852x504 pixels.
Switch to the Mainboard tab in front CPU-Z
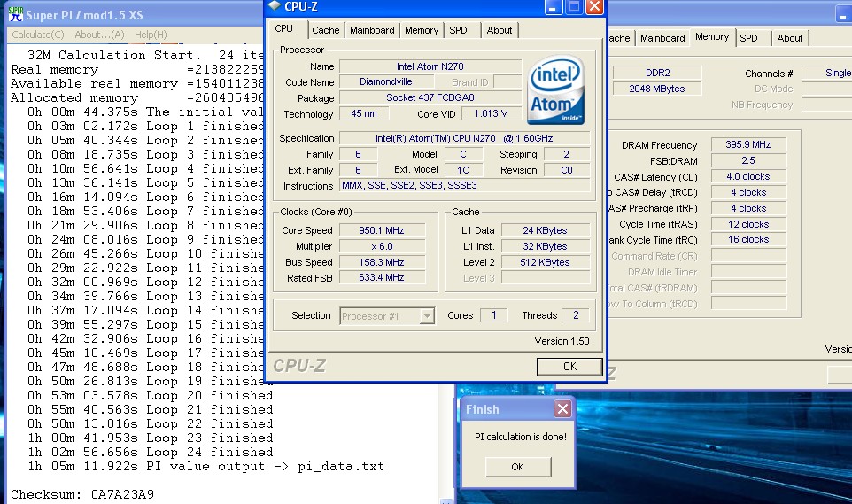[372, 30]
